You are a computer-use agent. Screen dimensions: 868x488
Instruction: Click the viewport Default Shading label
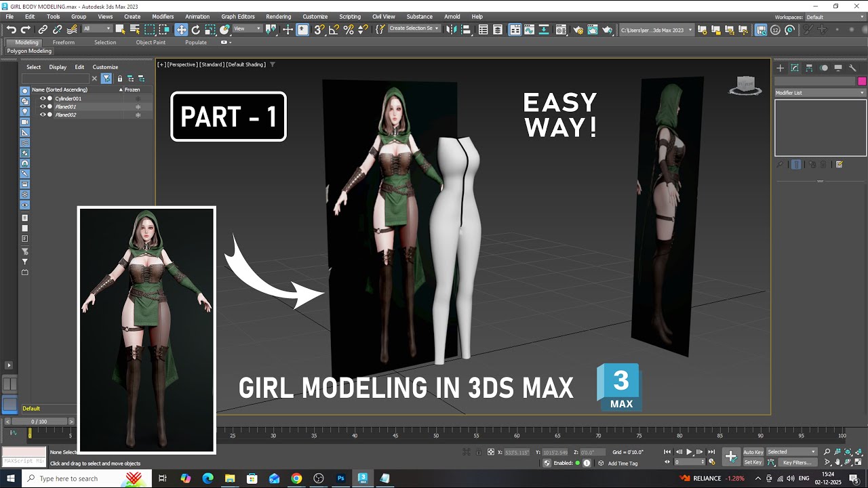[245, 64]
